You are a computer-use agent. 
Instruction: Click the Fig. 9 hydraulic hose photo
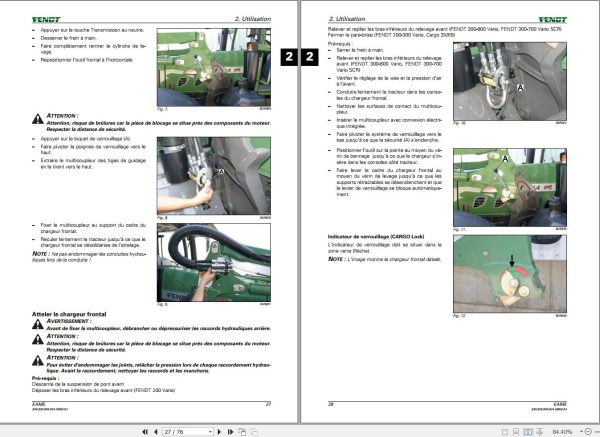point(214,263)
